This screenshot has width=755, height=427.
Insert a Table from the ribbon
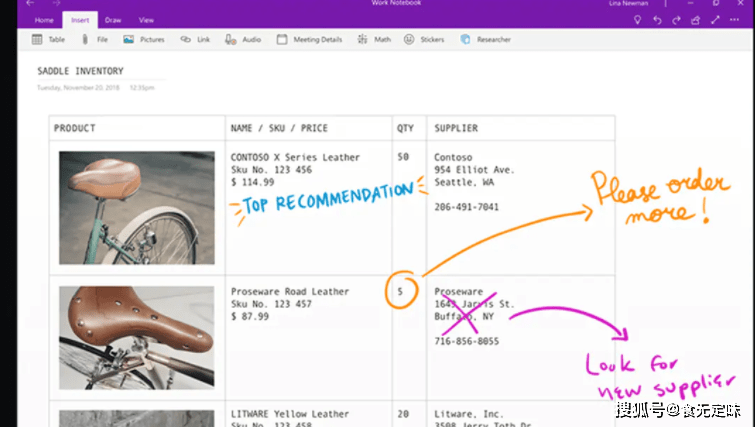coord(48,39)
